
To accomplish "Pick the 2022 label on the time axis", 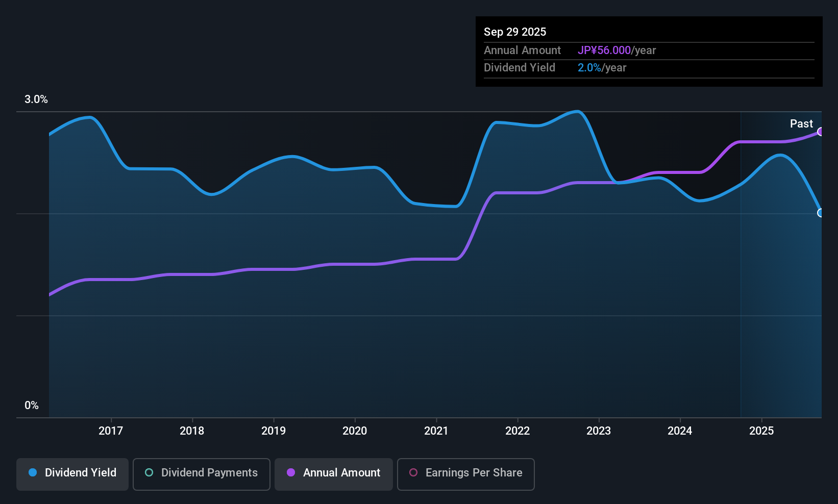I will coord(517,431).
